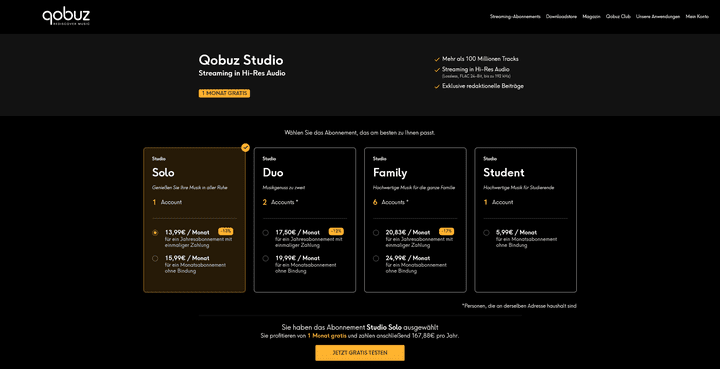Image resolution: width=720 pixels, height=369 pixels.
Task: Choose the Solo subscription card title
Action: point(163,173)
